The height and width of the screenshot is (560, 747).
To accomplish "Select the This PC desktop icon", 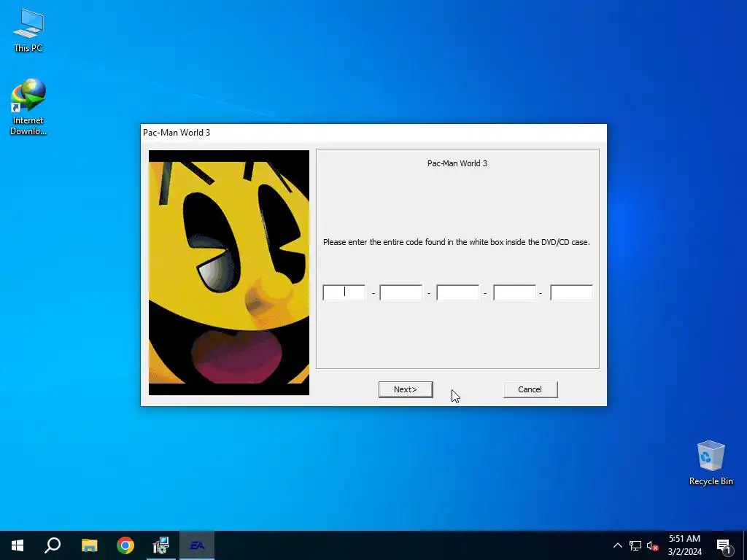I will pyautogui.click(x=28, y=31).
